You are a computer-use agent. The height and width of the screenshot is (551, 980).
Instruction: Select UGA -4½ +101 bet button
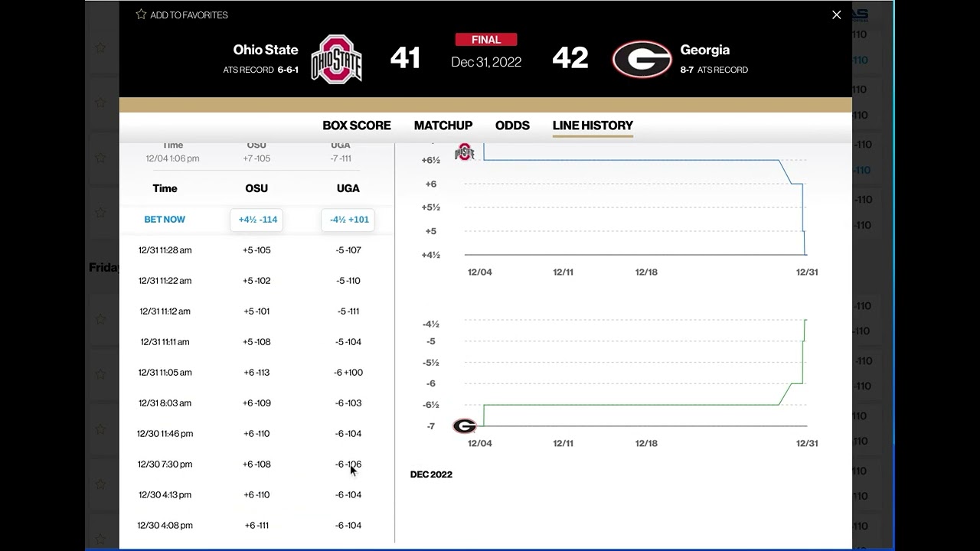coord(349,220)
